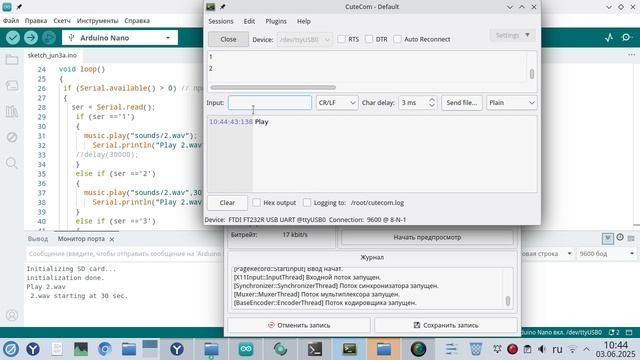Image resolution: width=640 pixels, height=360 pixels.
Task: Click the CuteCom history horizontal scrollbar
Action: [273, 87]
